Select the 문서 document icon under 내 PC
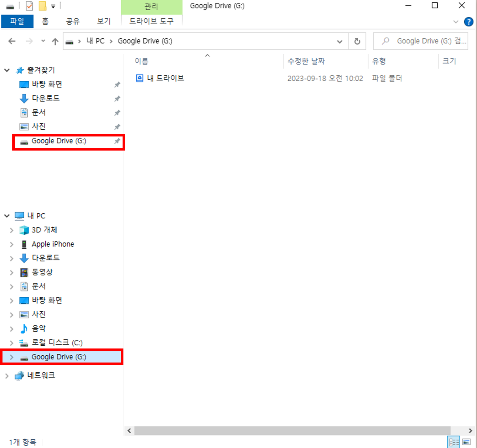Image resolution: width=477 pixels, height=448 pixels. pos(24,286)
